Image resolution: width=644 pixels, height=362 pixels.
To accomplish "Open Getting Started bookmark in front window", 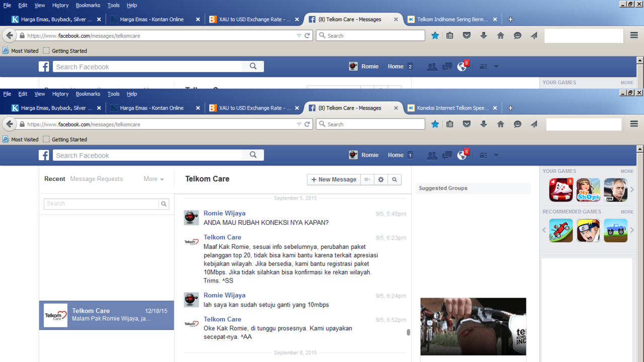I will point(65,139).
